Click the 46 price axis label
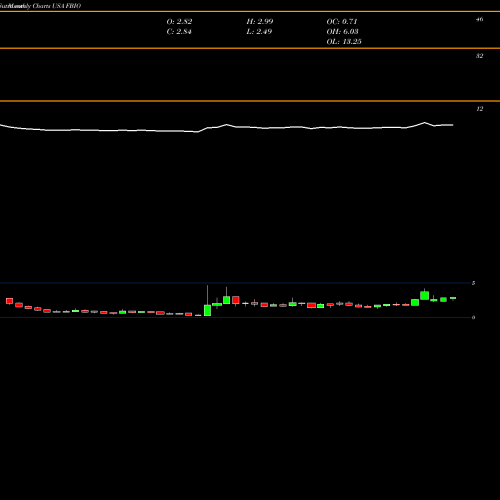Screen dimensions: 500x500 coord(479,19)
